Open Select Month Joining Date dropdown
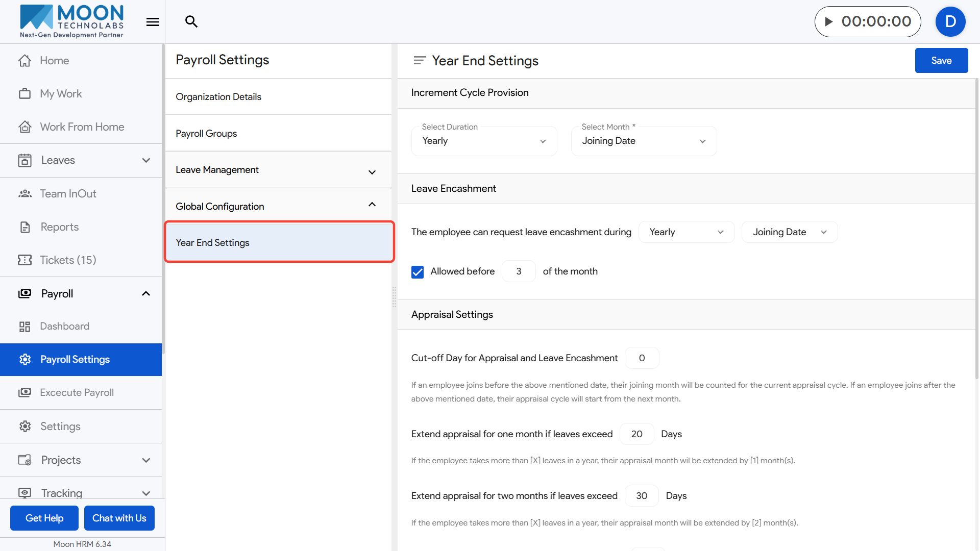 point(643,141)
